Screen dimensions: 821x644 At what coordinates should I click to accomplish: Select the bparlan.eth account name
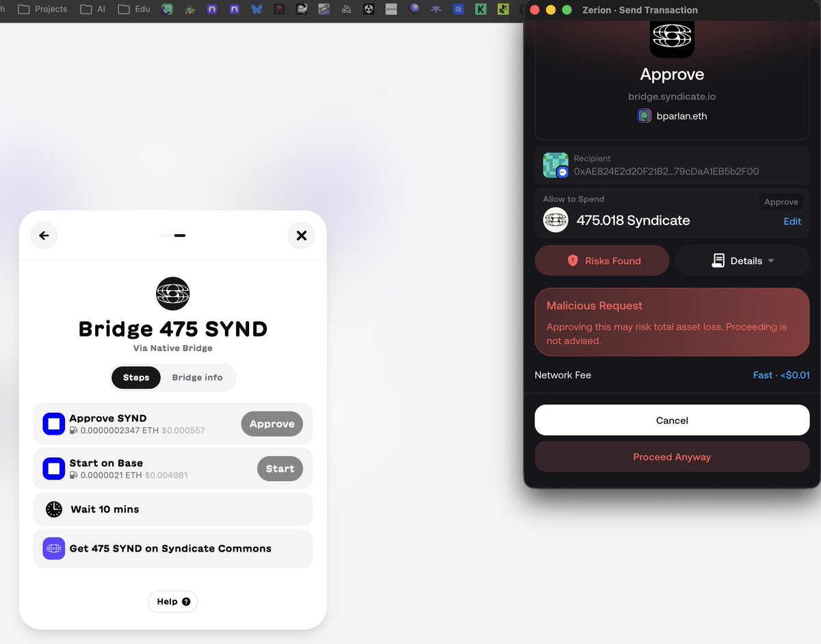coord(681,116)
